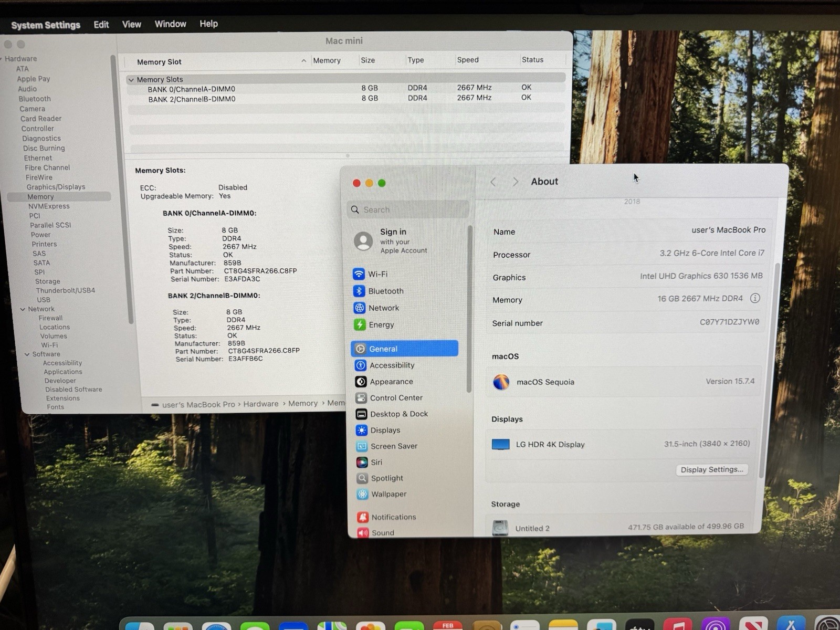Image resolution: width=840 pixels, height=630 pixels.
Task: Open the View menu
Action: pos(132,24)
